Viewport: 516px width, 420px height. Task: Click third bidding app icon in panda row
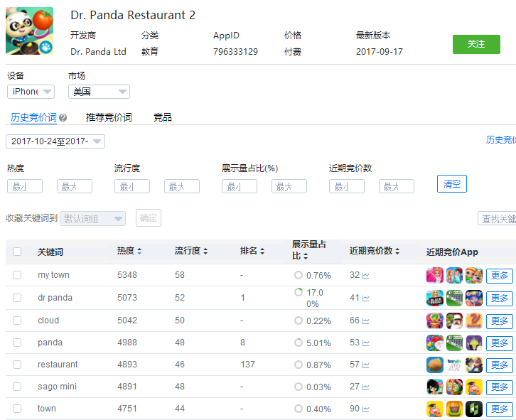coord(474,343)
